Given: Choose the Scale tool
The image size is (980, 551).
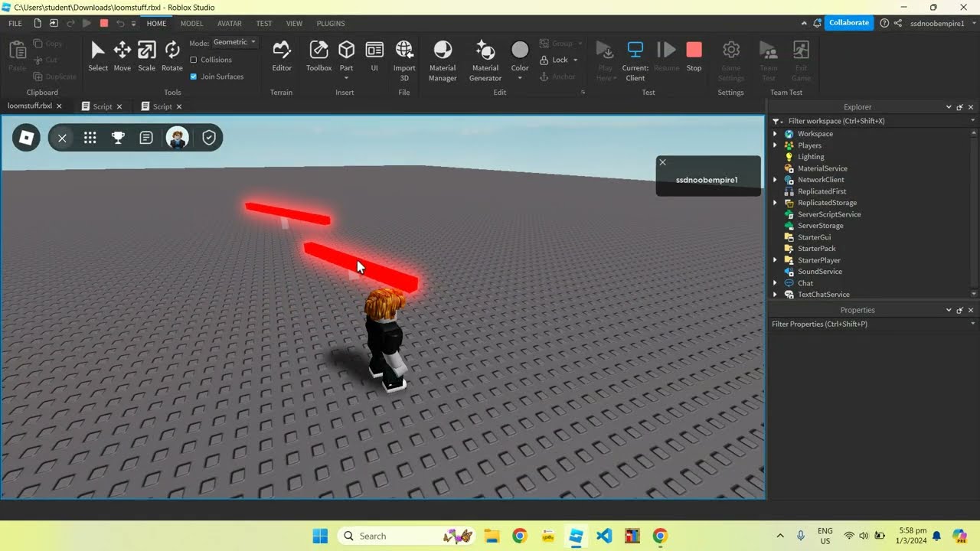Looking at the screenshot, I should 146,57.
